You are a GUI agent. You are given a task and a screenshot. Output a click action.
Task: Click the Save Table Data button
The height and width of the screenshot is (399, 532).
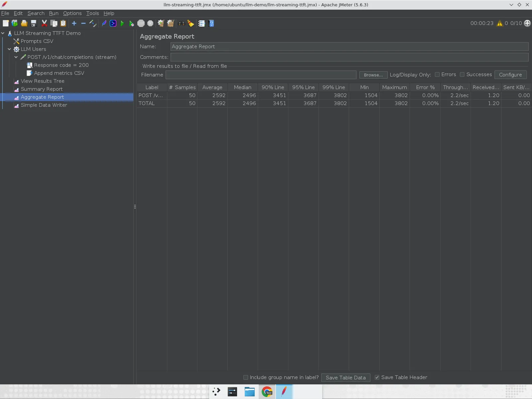tap(345, 378)
